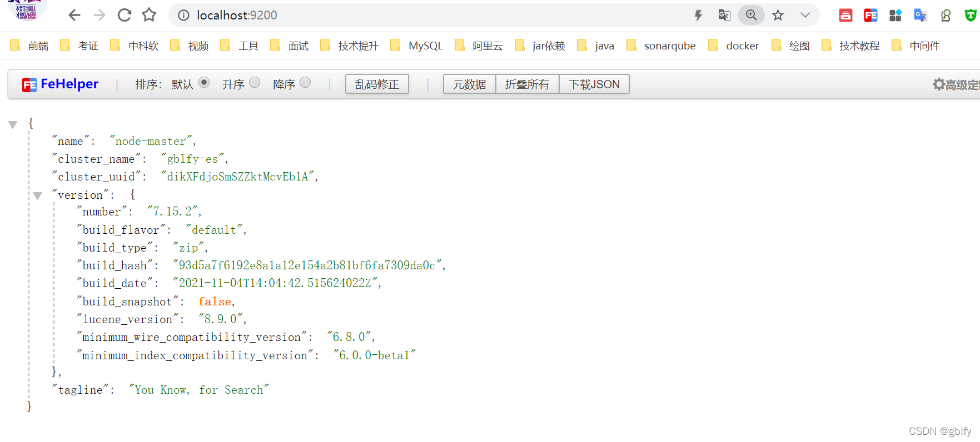
Task: Click the "node-master" name value
Action: click(x=152, y=141)
